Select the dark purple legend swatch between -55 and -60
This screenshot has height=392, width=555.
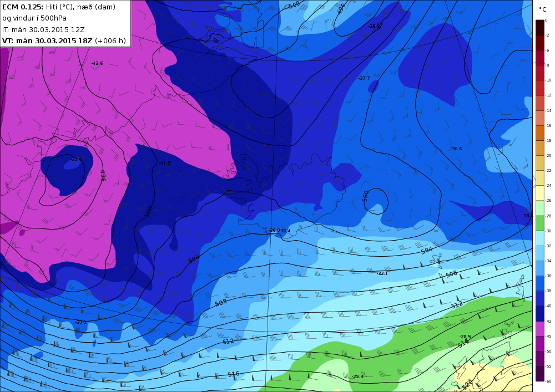540,374
